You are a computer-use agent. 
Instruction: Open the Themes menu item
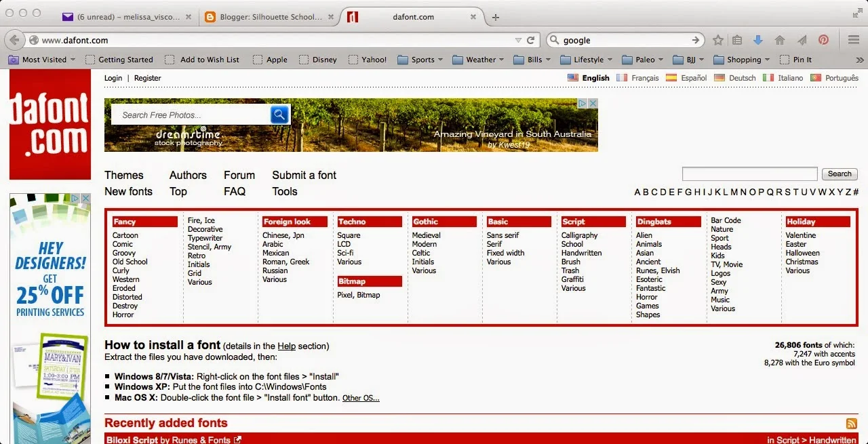(124, 175)
